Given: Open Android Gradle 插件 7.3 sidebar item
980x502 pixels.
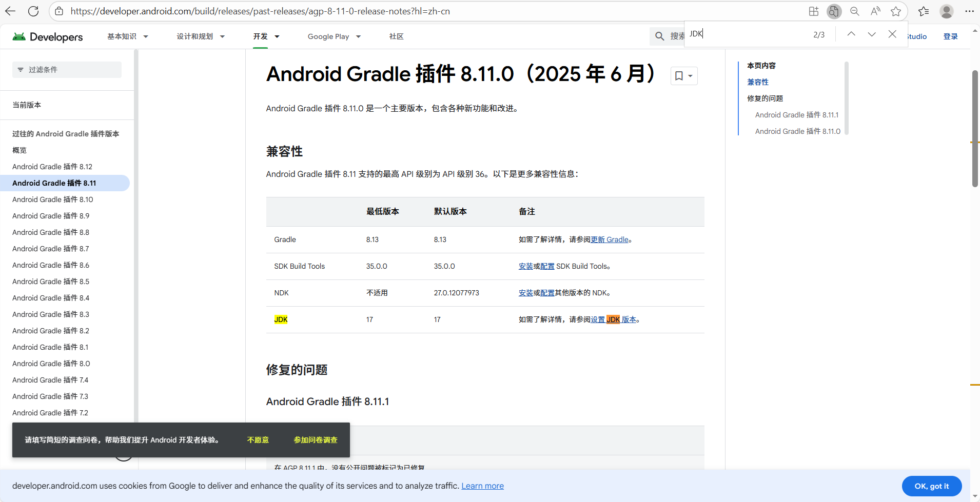Looking at the screenshot, I should point(50,396).
